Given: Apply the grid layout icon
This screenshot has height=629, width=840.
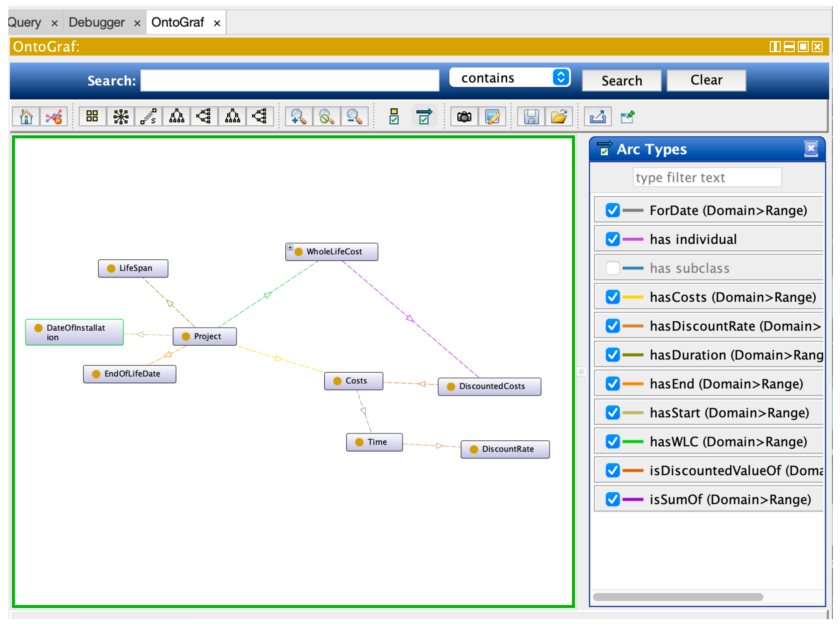Looking at the screenshot, I should (x=92, y=116).
